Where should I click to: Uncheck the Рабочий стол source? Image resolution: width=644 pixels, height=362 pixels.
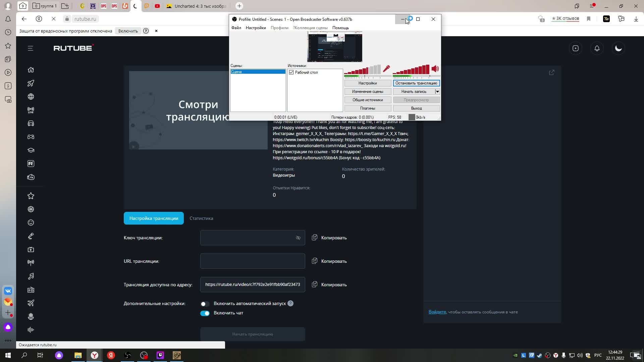tap(291, 72)
